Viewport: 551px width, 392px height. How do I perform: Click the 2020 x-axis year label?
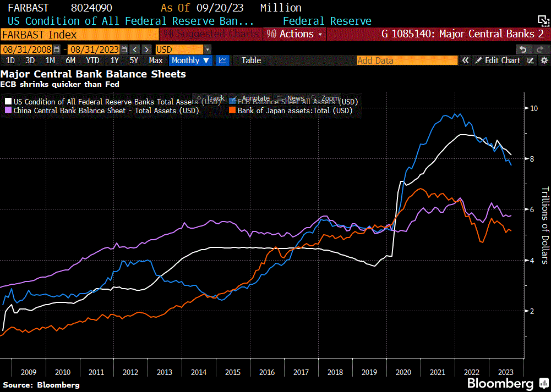pyautogui.click(x=403, y=372)
